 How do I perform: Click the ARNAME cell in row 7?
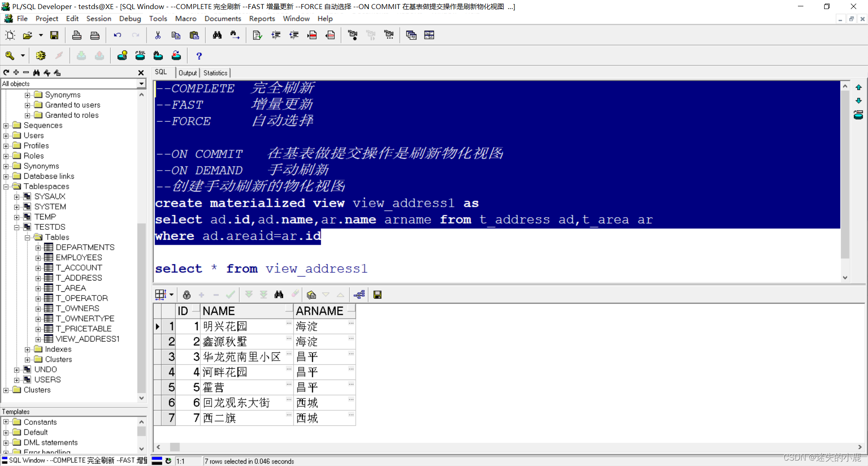coord(325,418)
